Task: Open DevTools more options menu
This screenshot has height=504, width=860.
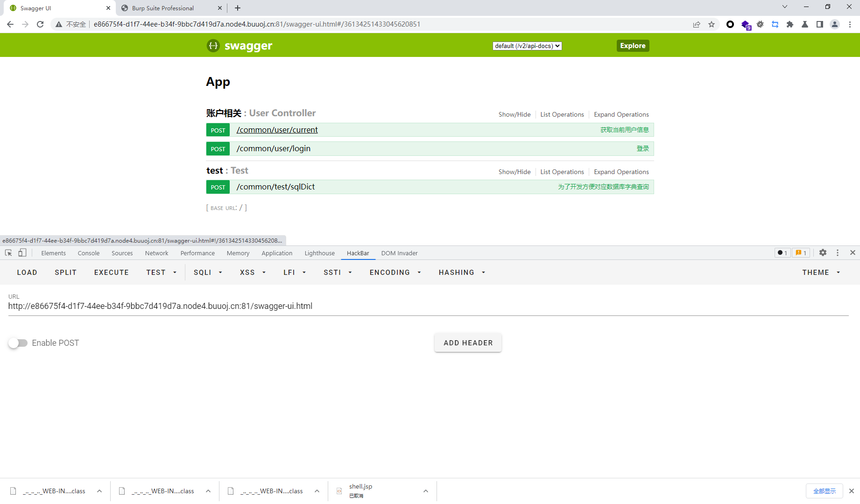Action: tap(838, 252)
